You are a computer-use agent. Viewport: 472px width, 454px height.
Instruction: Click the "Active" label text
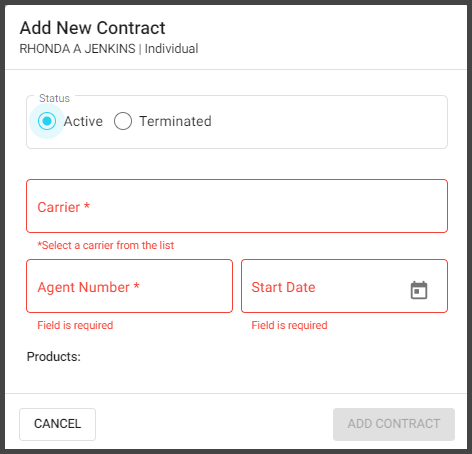coord(83,121)
